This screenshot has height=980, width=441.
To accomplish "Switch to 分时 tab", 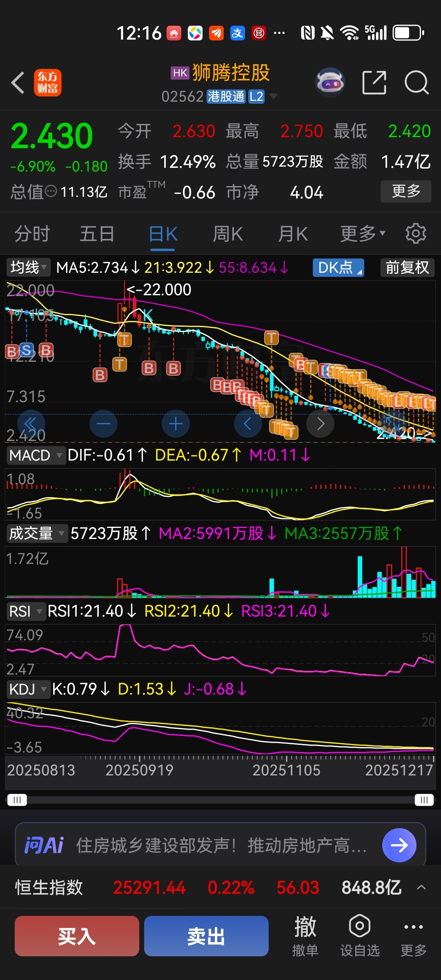I will point(32,234).
